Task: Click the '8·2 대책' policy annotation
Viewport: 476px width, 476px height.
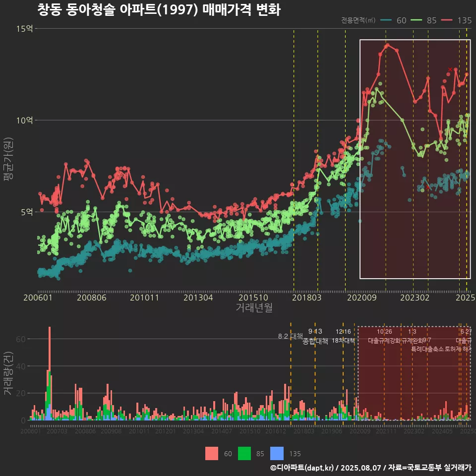Action: pos(291,336)
